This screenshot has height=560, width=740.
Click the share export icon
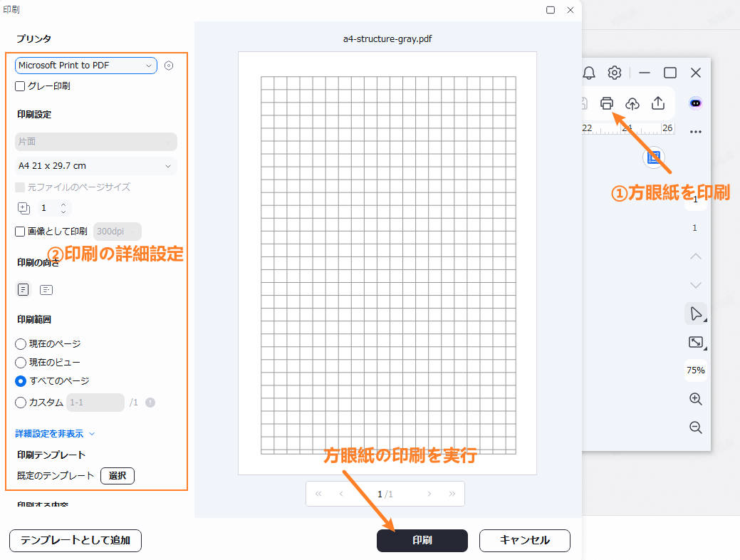(658, 103)
